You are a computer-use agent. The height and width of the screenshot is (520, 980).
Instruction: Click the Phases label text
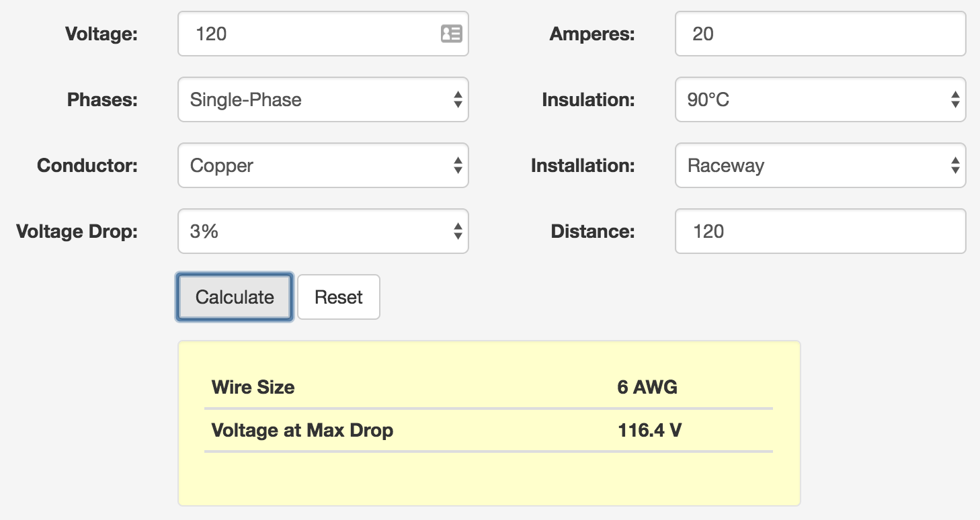point(102,100)
